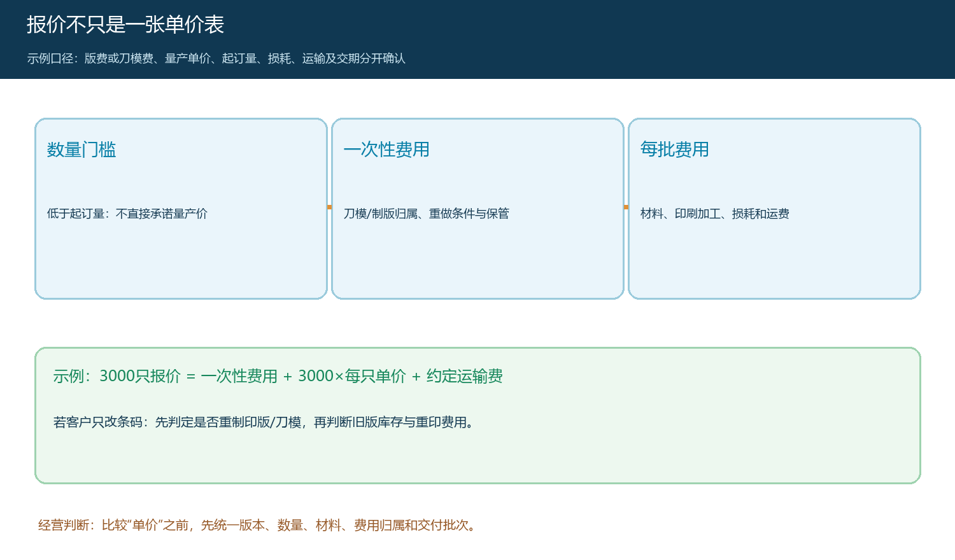
Task: Select the sentence starting with 若客户只改条码
Action: coord(265,423)
